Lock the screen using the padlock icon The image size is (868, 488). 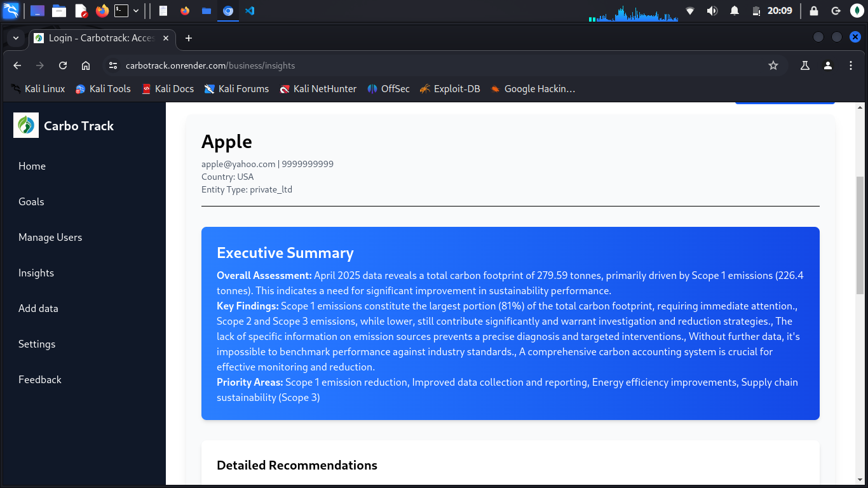tap(814, 11)
